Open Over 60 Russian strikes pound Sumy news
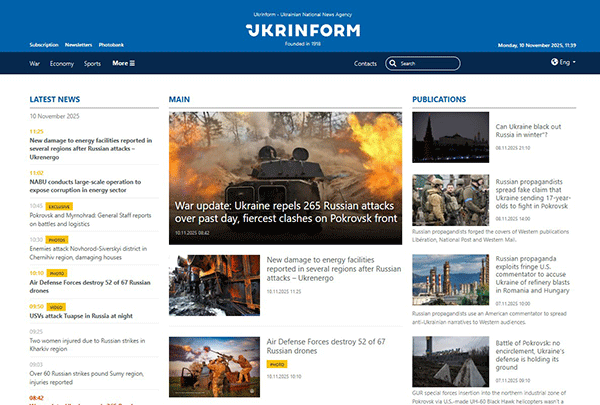The width and height of the screenshot is (600, 405). point(86,378)
